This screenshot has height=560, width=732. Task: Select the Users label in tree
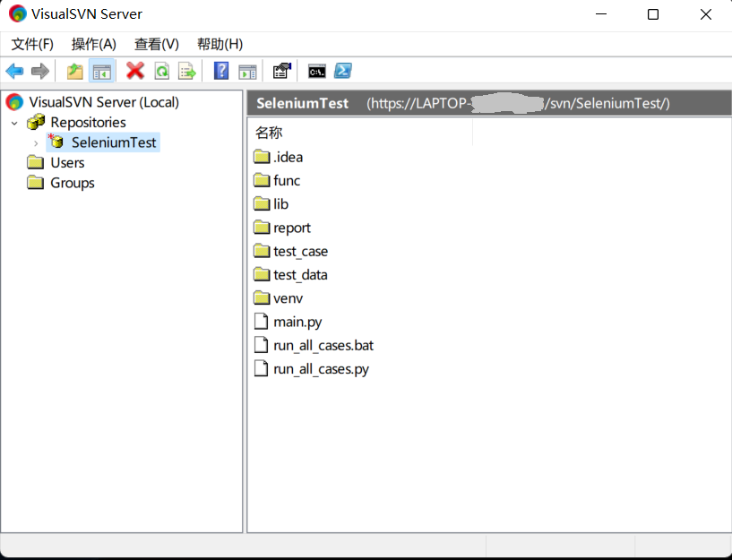(x=67, y=162)
